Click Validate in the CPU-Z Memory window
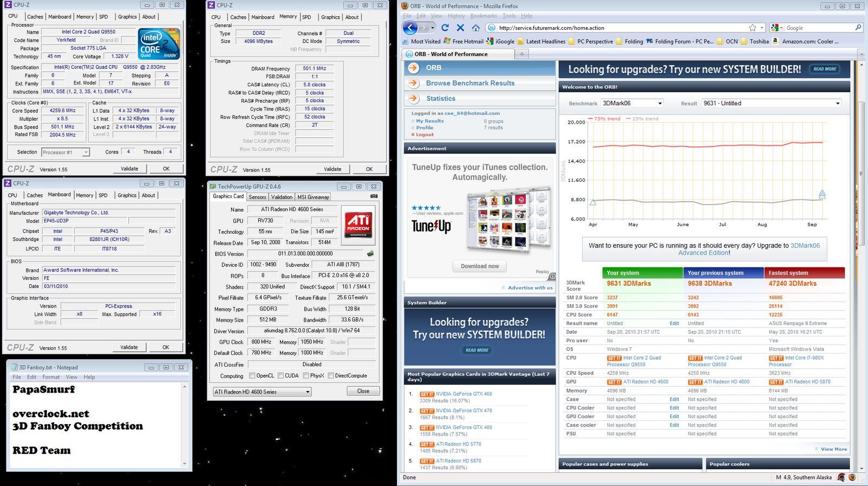868x486 pixels. pos(333,169)
